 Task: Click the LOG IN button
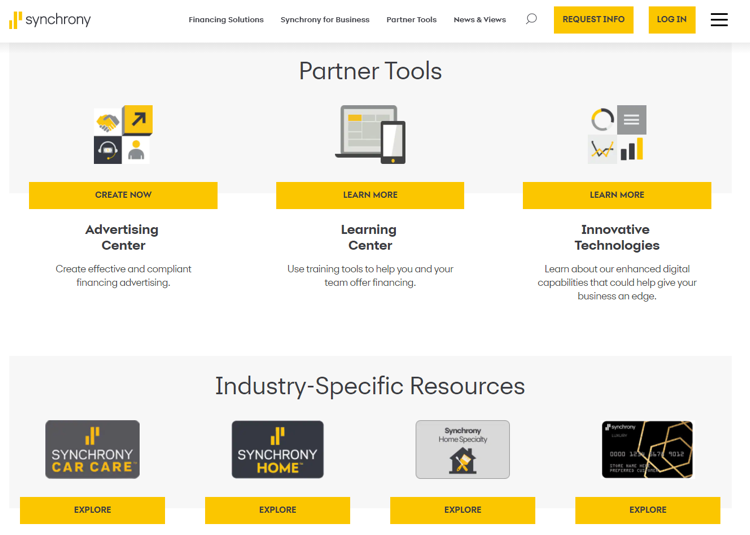(x=672, y=20)
